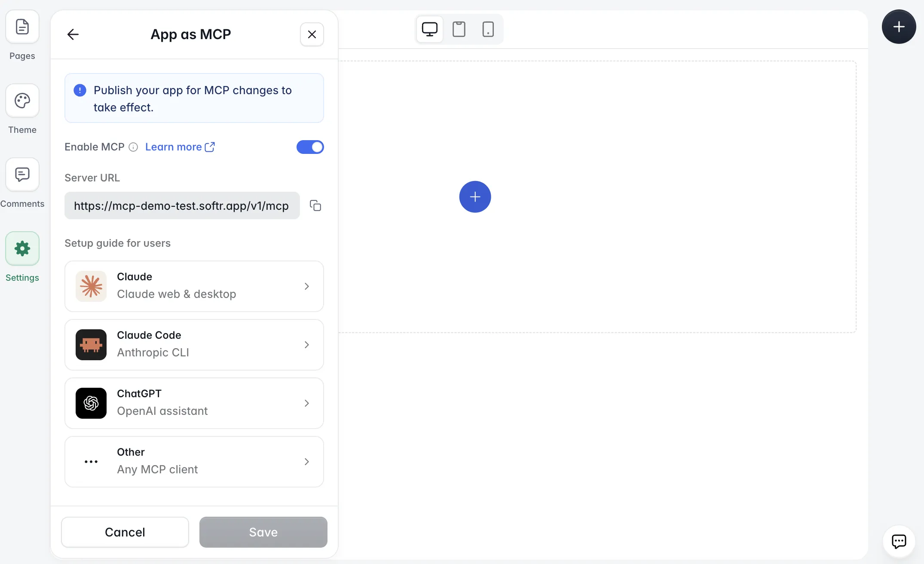Click the 'OpenAI assistant' text

coord(162,411)
